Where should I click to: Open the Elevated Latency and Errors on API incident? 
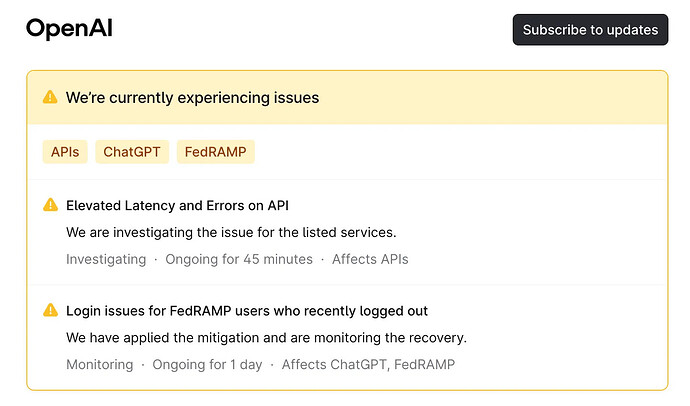point(177,205)
